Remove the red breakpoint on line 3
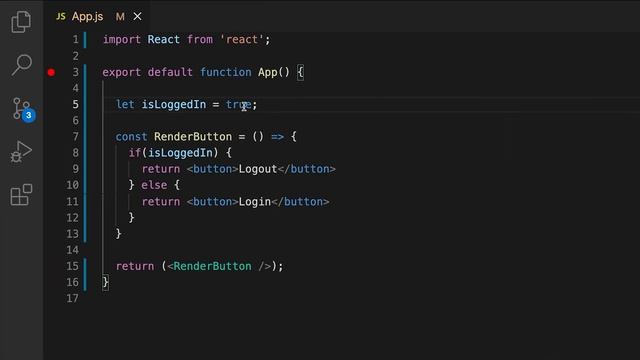The height and width of the screenshot is (360, 640). (x=51, y=73)
